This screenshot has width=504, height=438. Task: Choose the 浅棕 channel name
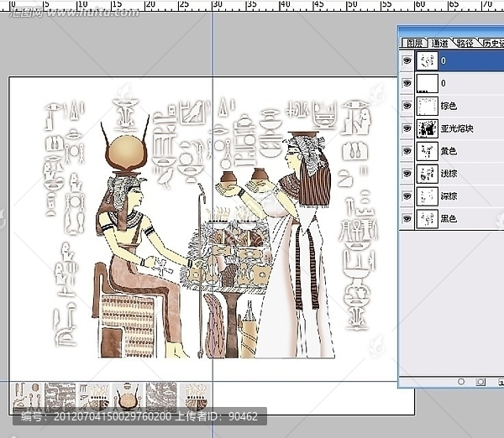click(x=449, y=174)
